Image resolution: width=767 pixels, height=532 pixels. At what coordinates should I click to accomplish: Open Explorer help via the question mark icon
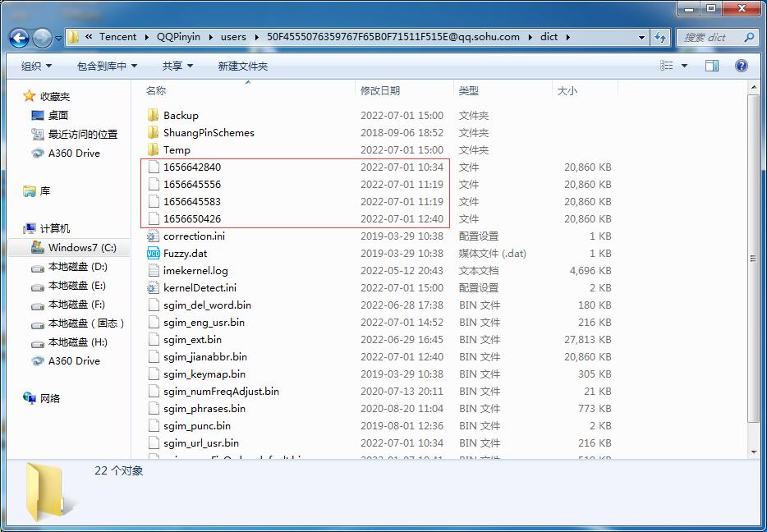pyautogui.click(x=741, y=65)
